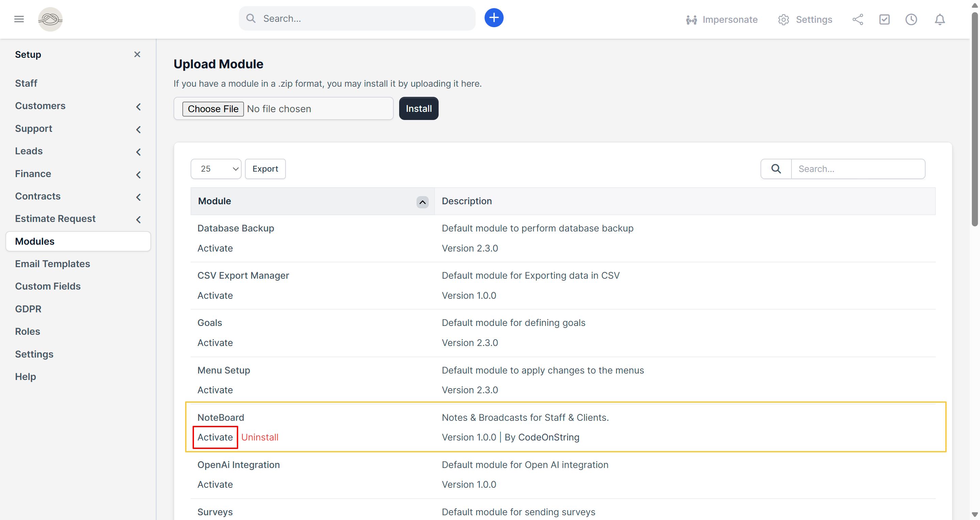The image size is (980, 520).
Task: Sort table by Module column arrow
Action: click(x=422, y=202)
